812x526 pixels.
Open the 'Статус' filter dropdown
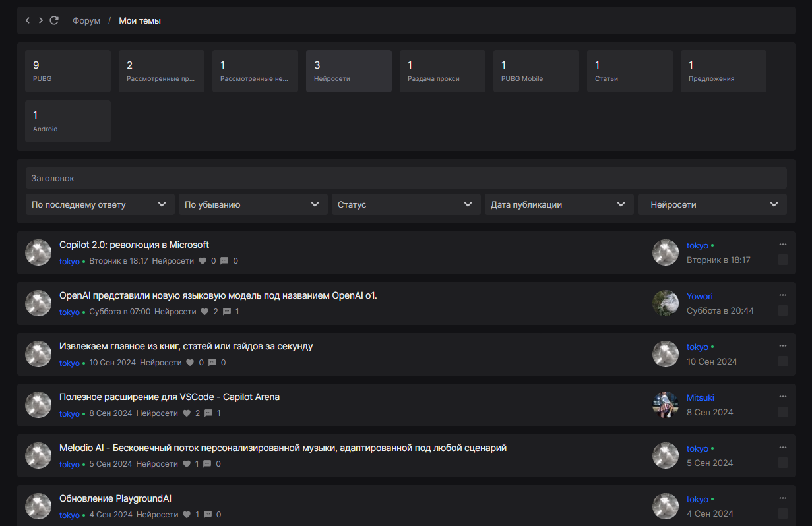406,204
